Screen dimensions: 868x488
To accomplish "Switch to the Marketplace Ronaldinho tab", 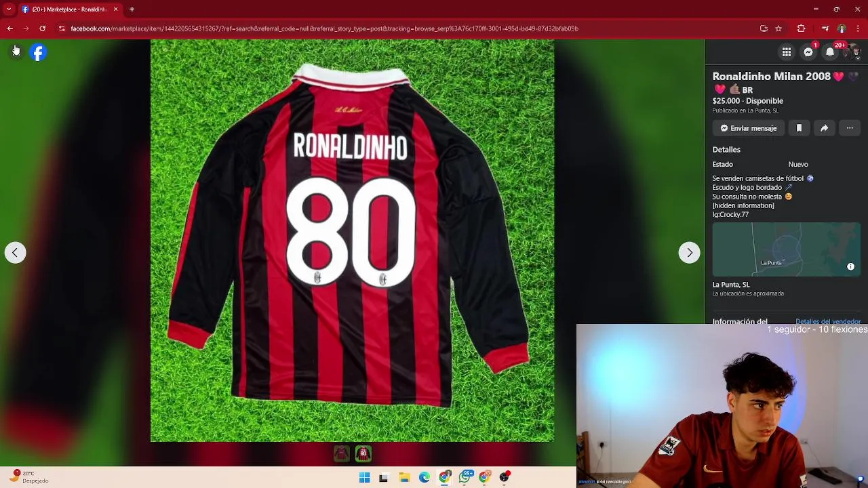I will (69, 9).
